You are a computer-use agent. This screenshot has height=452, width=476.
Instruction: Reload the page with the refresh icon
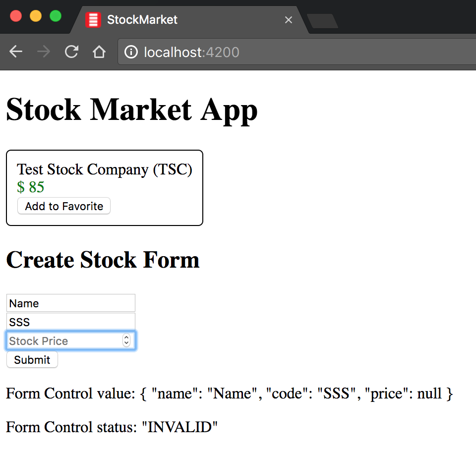tap(72, 52)
